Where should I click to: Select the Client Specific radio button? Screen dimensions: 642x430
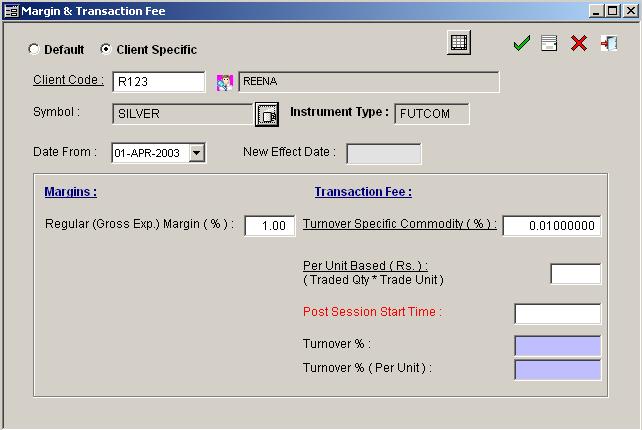pos(106,49)
